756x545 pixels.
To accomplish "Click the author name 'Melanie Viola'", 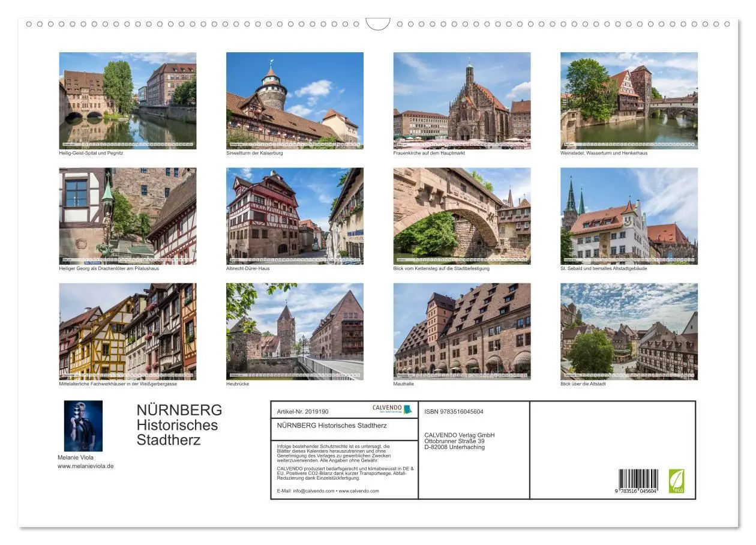I will pyautogui.click(x=76, y=457).
